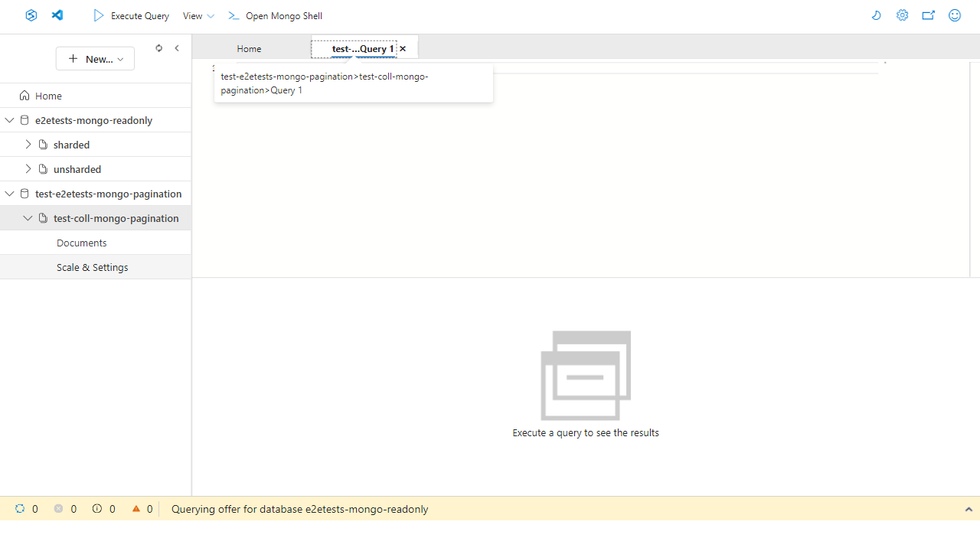
Task: Expand the sharded collection
Action: tap(28, 145)
